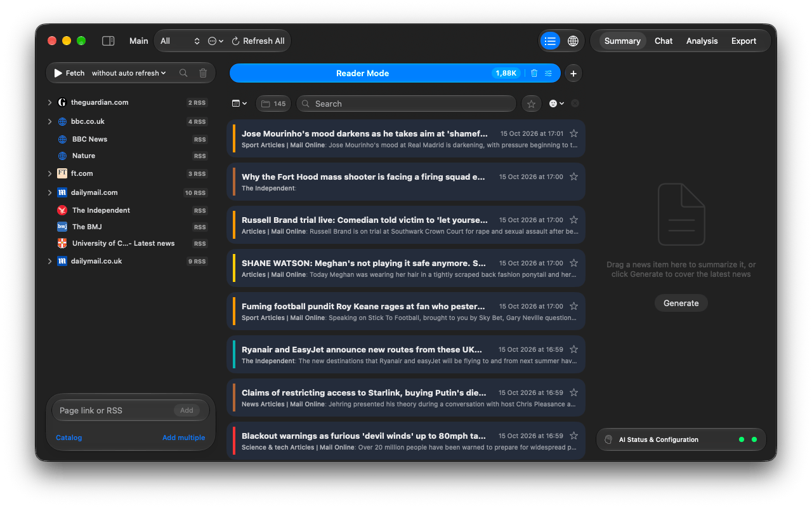Expand dailymail.co.uk feed group
Image resolution: width=812 pixels, height=508 pixels.
click(50, 261)
